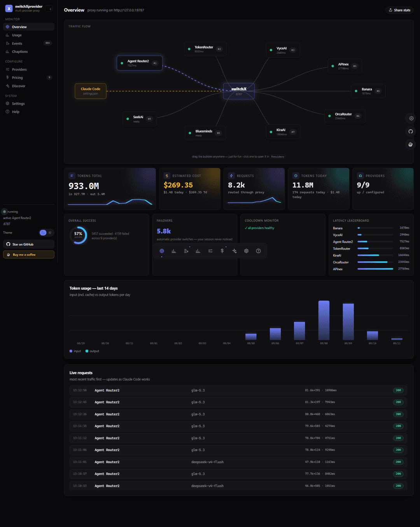This screenshot has height=527, width=420.
Task: Toggle the input series in chart legend
Action: coord(75,351)
